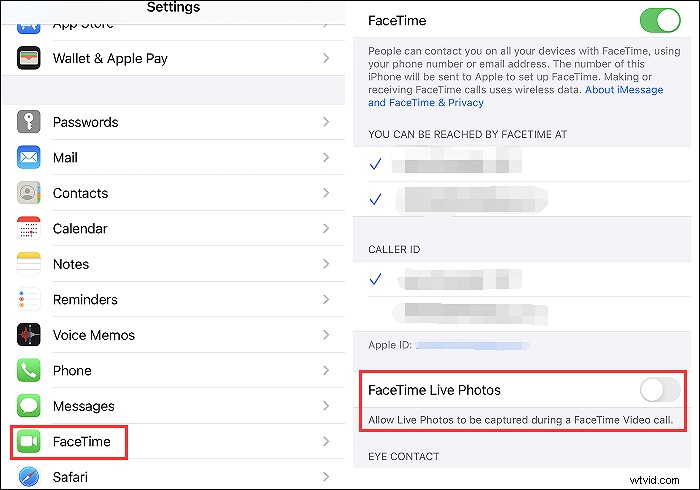Open Passwords via its key icon
700x490 pixels.
(29, 122)
